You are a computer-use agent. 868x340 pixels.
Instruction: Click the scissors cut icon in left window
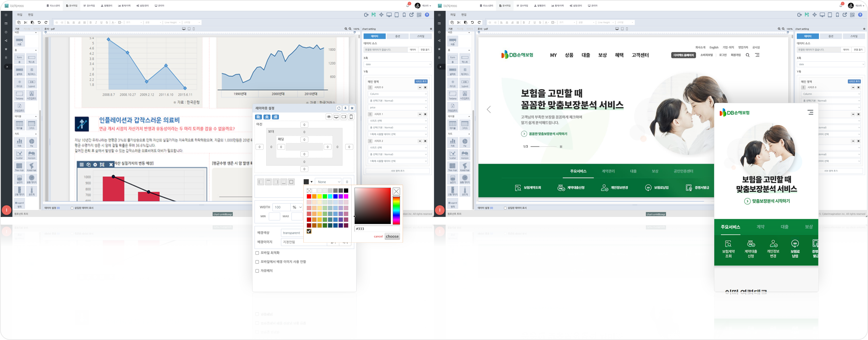(x=26, y=23)
